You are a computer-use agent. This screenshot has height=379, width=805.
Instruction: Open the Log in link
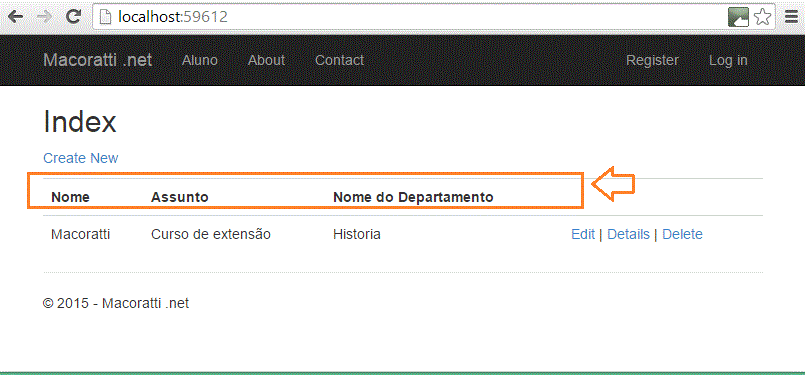pyautogui.click(x=728, y=60)
